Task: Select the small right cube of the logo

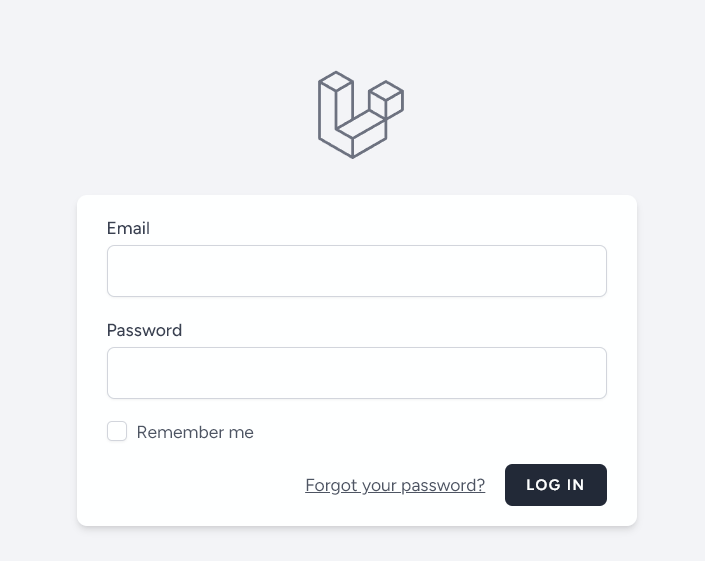Action: [386, 100]
